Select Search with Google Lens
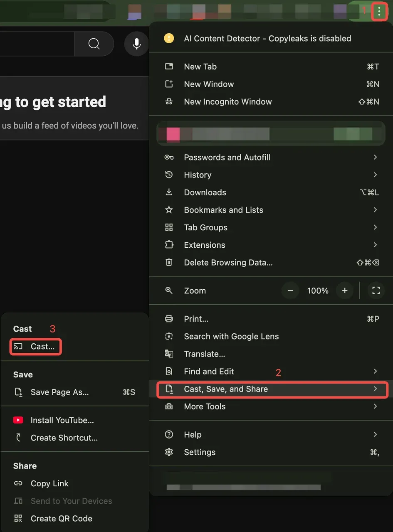Image resolution: width=393 pixels, height=532 pixels. [272, 336]
